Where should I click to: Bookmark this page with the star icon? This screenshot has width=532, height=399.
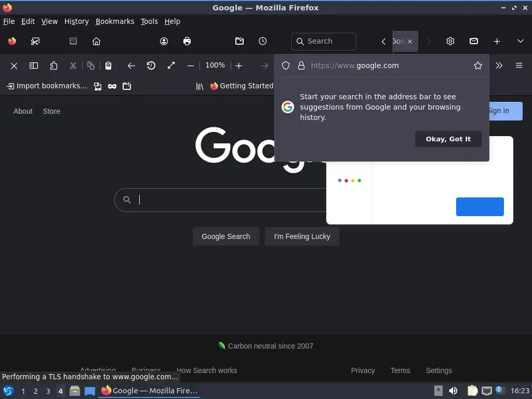[x=478, y=65]
